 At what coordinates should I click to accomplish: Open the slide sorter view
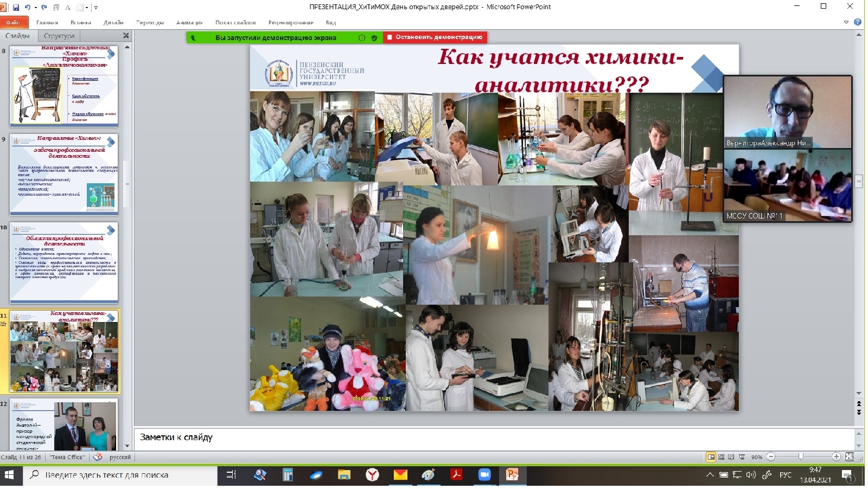pos(721,457)
